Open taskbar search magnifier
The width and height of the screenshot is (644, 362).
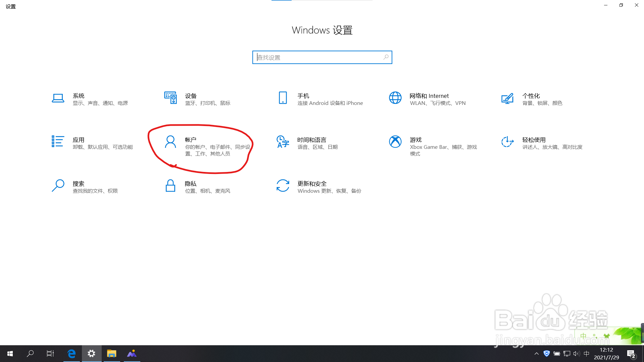30,354
